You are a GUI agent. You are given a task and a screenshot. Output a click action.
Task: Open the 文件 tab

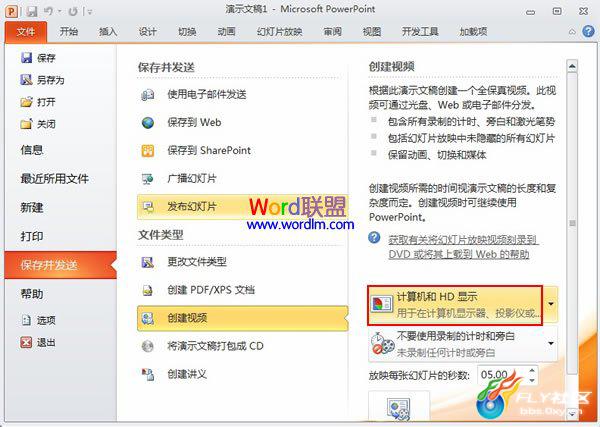[26, 32]
